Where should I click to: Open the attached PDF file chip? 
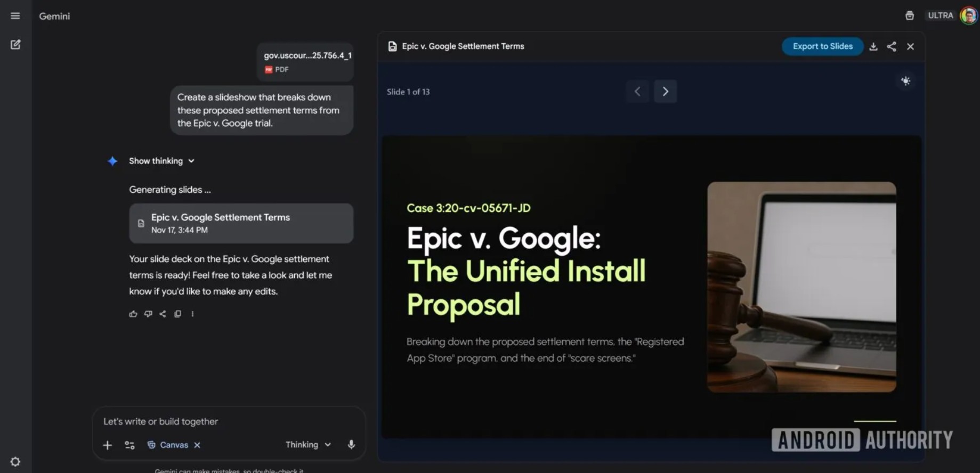[x=306, y=62]
